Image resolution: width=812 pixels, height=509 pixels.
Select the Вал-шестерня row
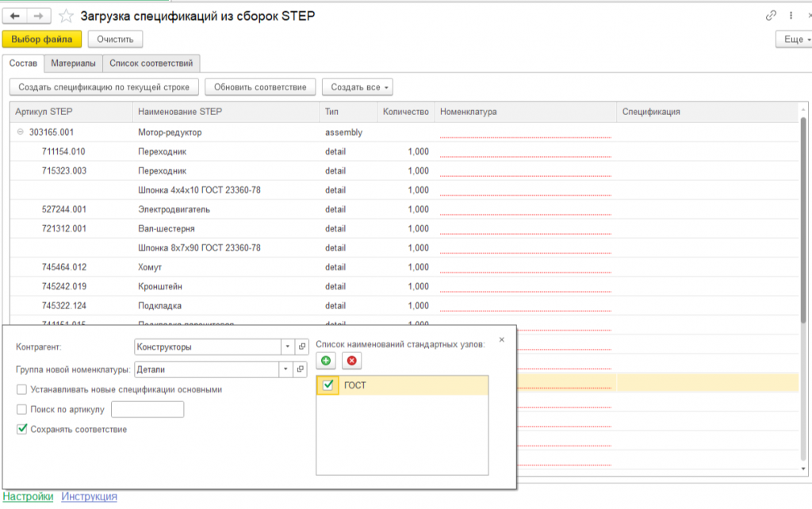point(404,228)
